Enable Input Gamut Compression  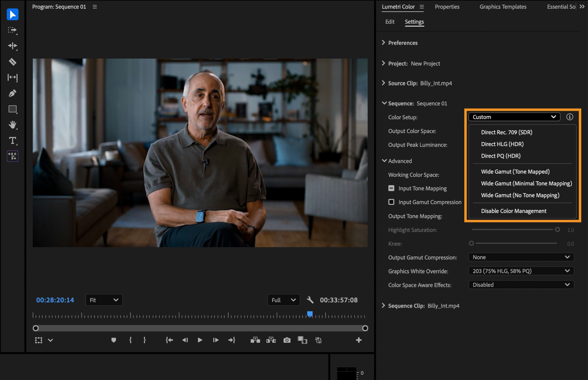pyautogui.click(x=391, y=202)
